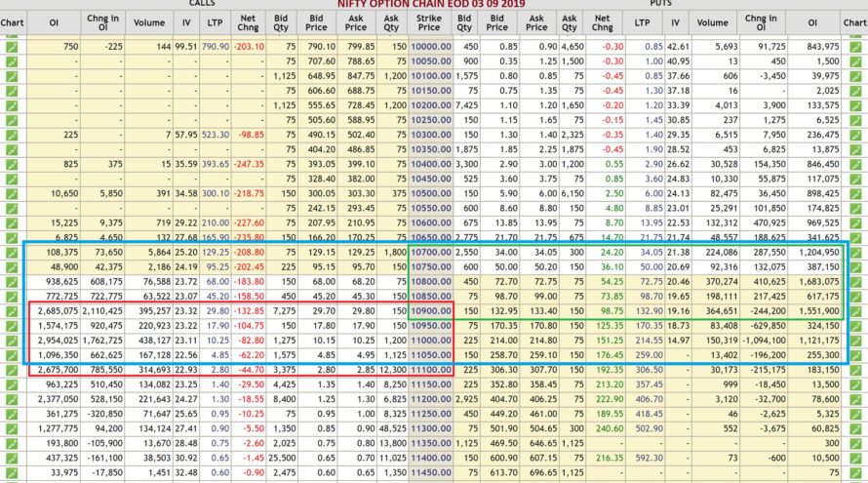Select calls Chng in OI value 2,110,425
Screen dimensions: 868x483
click(x=102, y=310)
